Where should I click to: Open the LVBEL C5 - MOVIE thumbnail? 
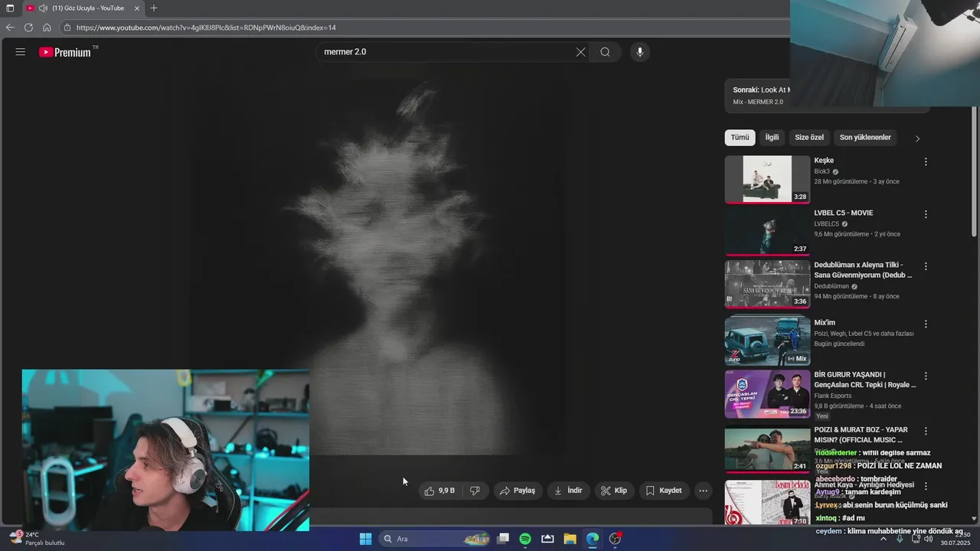tap(767, 232)
